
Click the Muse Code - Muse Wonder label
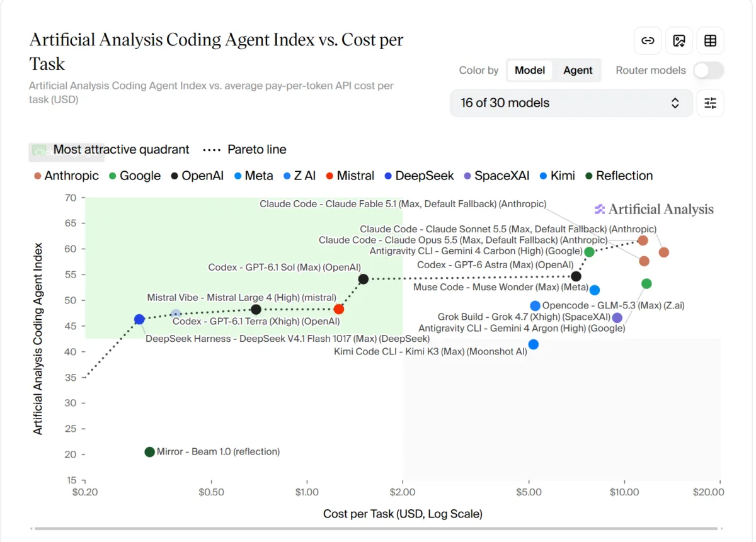tap(500, 287)
